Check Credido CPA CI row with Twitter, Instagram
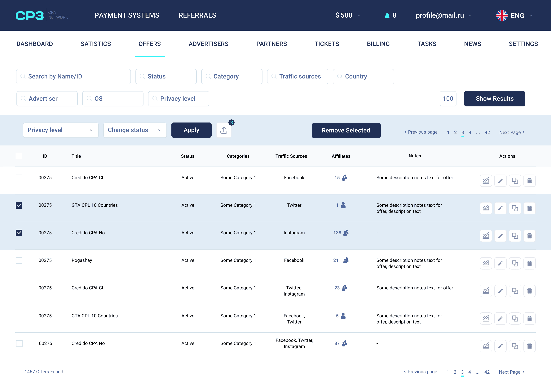Image resolution: width=551 pixels, height=392 pixels. (19, 288)
